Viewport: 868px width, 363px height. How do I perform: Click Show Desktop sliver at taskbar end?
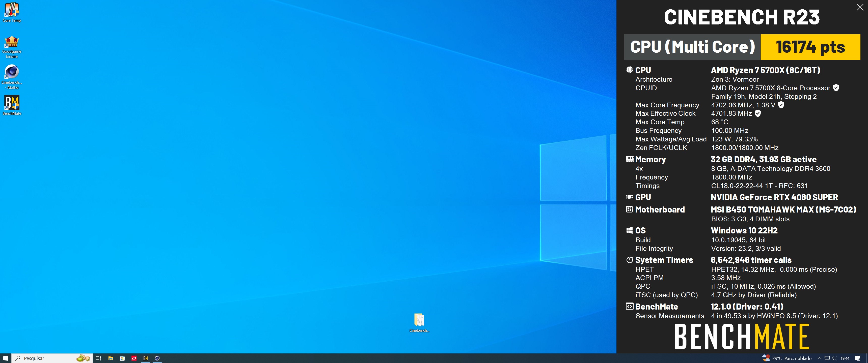click(x=867, y=358)
